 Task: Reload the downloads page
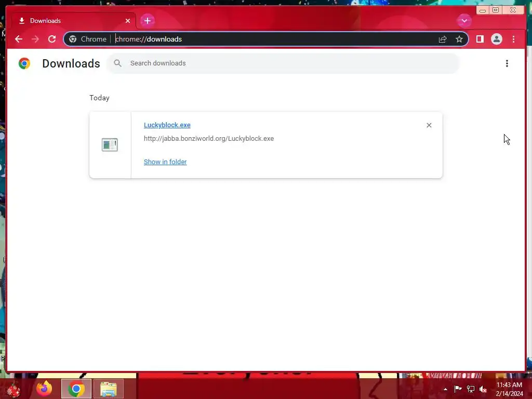point(52,39)
